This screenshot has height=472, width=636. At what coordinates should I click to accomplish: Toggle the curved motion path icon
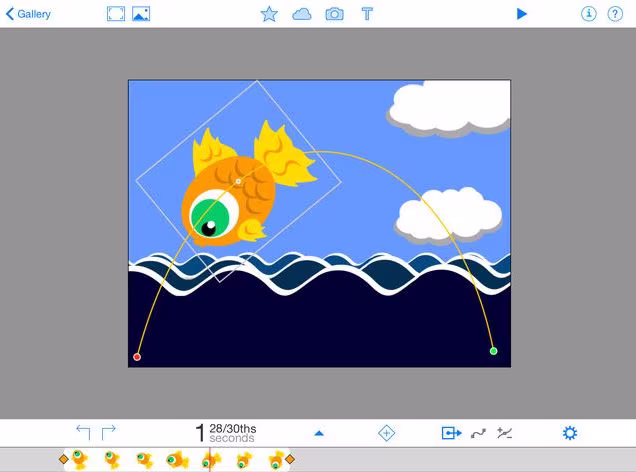(478, 433)
